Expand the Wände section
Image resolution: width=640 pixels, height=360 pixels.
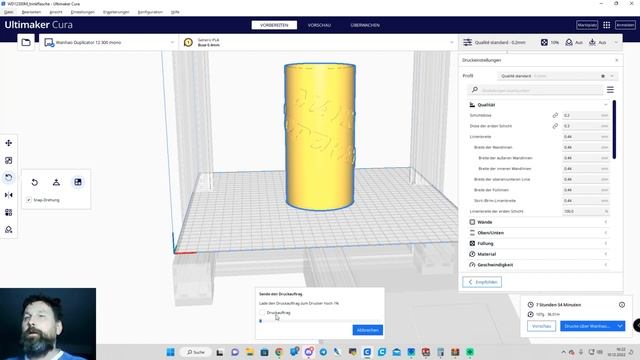[539, 222]
